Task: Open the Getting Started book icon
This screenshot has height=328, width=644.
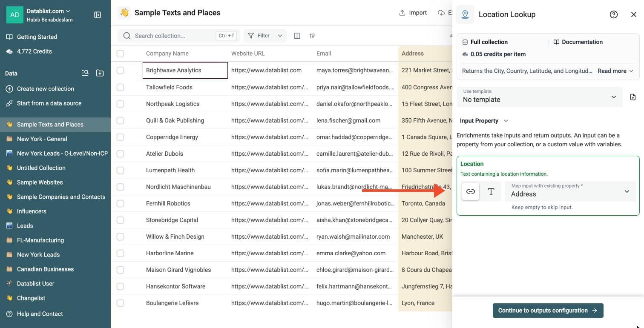Action: pyautogui.click(x=9, y=37)
